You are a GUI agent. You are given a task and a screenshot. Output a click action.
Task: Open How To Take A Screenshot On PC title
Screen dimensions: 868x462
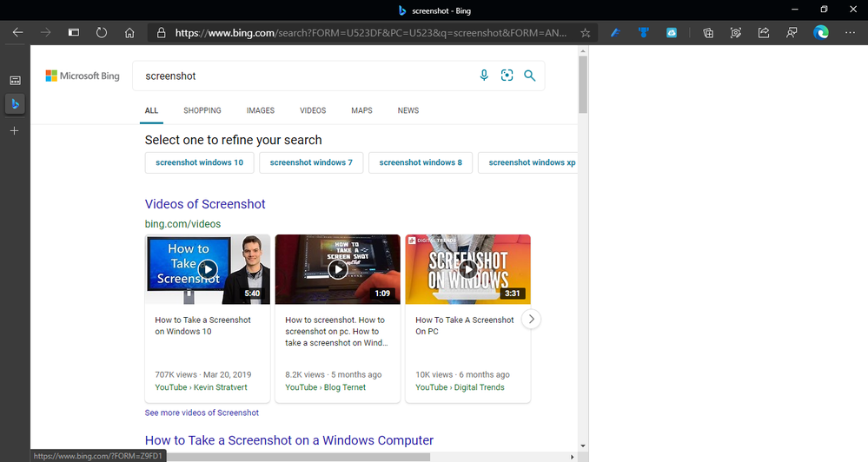(465, 326)
